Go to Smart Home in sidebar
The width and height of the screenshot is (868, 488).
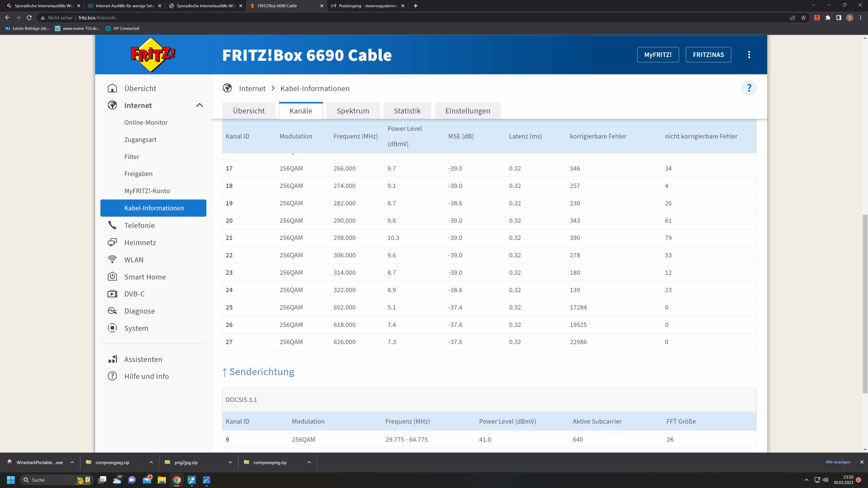pos(145,277)
